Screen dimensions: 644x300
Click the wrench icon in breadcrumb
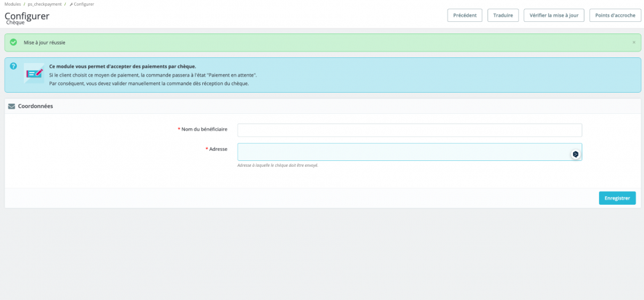71,4
